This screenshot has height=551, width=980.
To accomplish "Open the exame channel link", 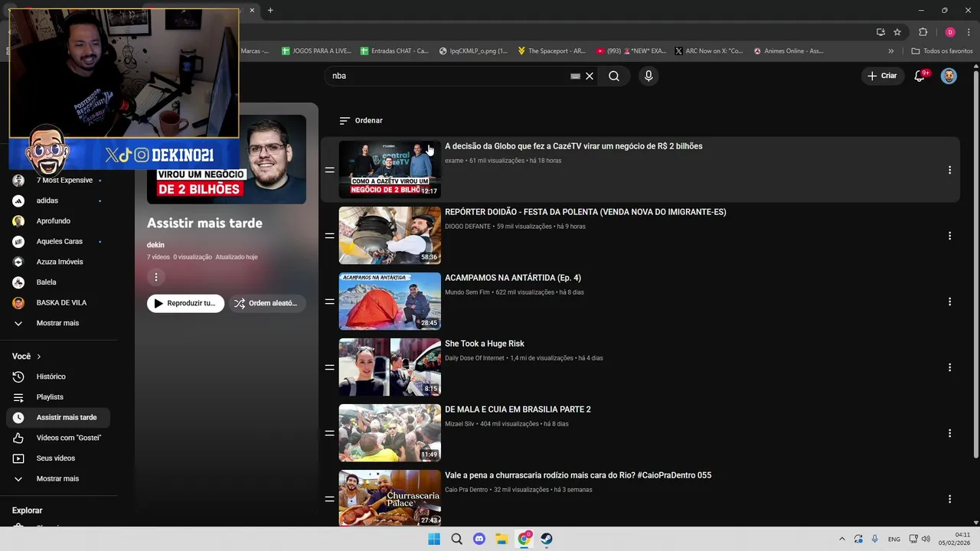I will (454, 161).
